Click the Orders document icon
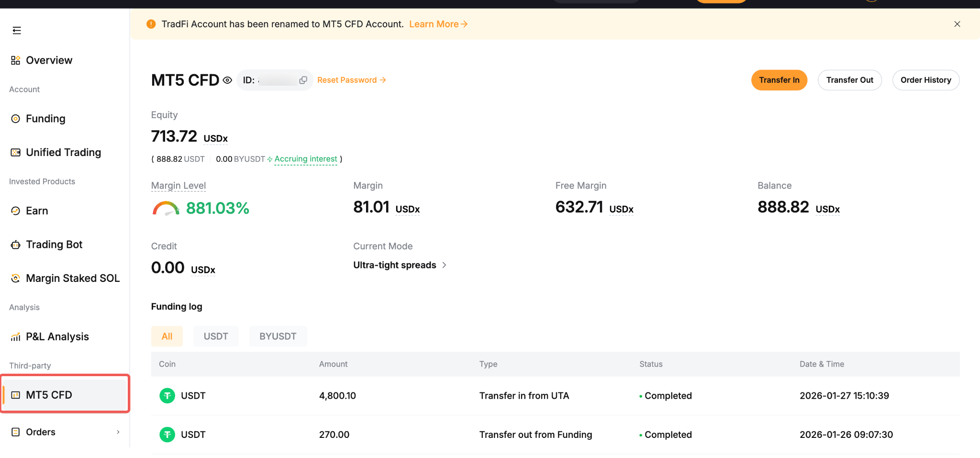 (x=16, y=432)
